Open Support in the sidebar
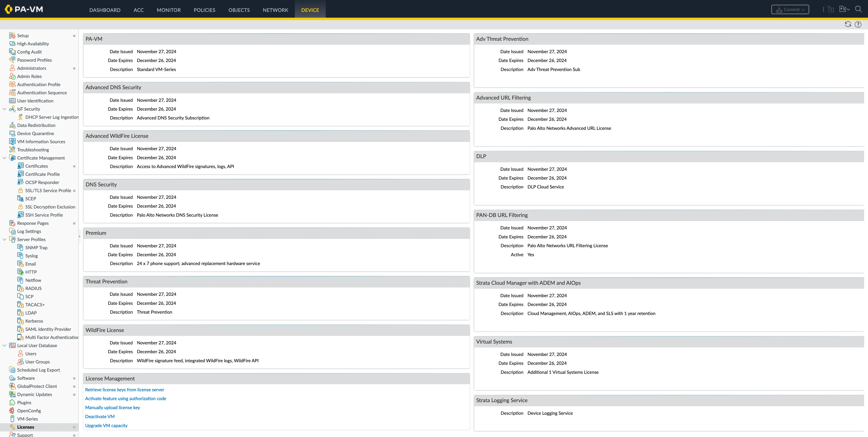Screen dimensions: 868x437 point(25,435)
